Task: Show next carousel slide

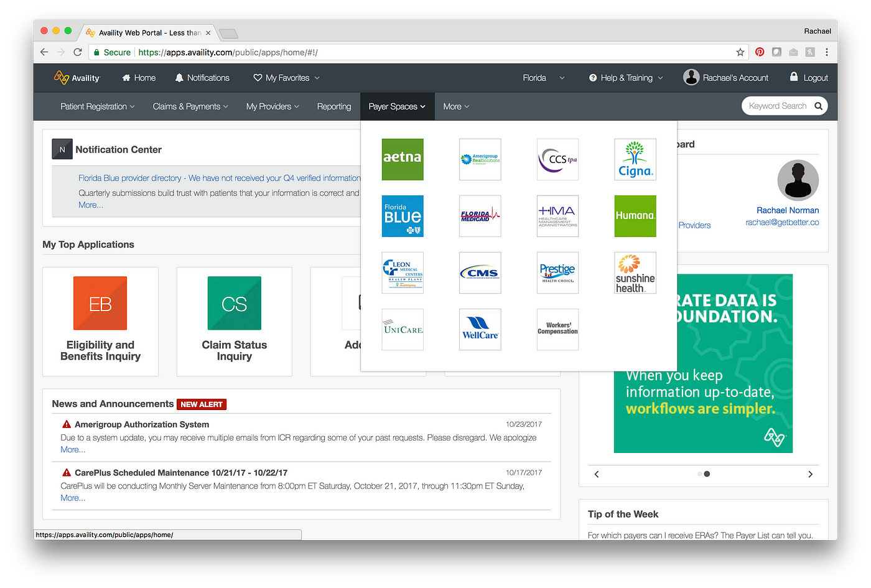Action: click(810, 474)
